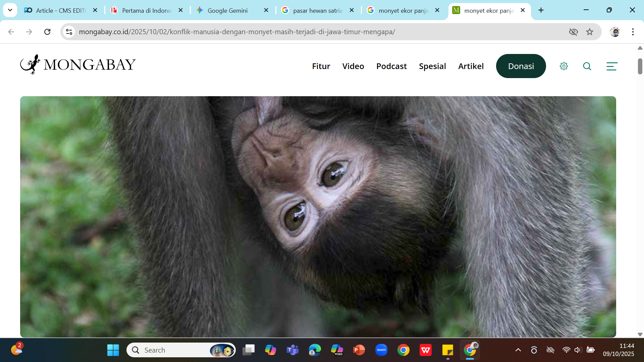Show hidden system tray icons chevron
The image size is (644, 362).
518,350
